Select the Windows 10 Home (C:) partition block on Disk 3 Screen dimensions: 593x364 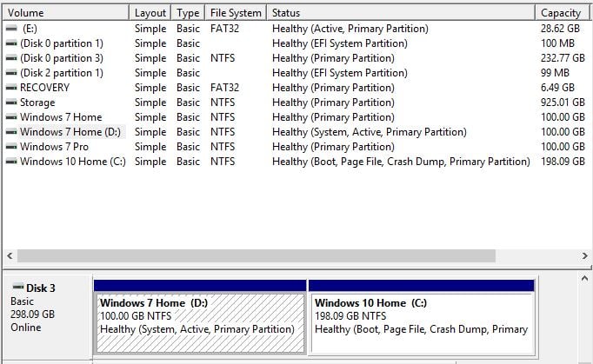click(422, 317)
